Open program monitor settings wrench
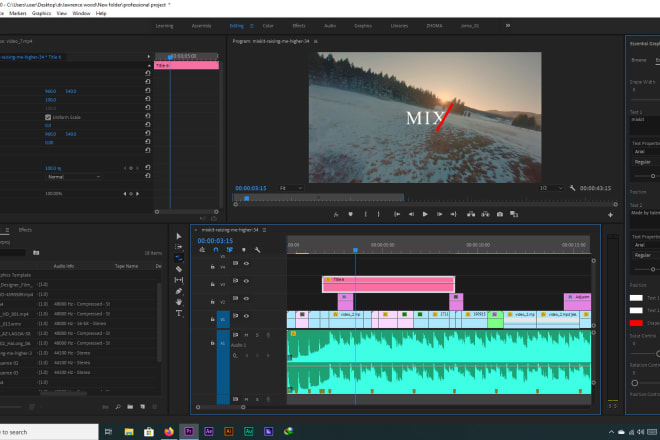Screen dimensions: 660x440 pos(572,188)
